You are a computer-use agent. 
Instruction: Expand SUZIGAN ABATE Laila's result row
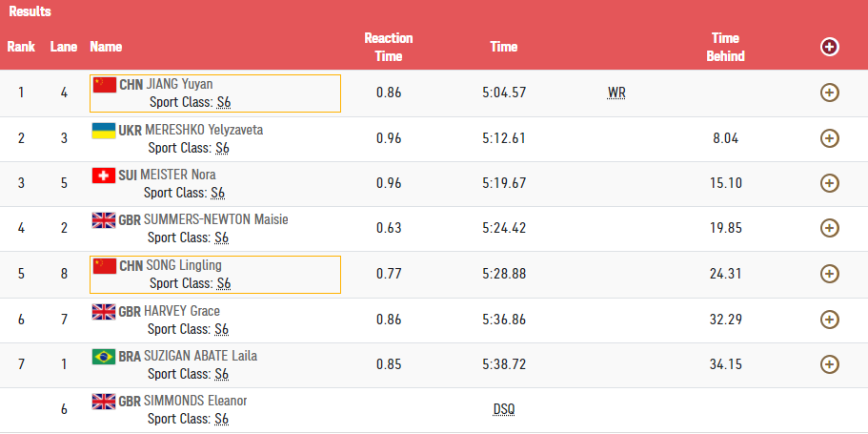click(x=829, y=363)
